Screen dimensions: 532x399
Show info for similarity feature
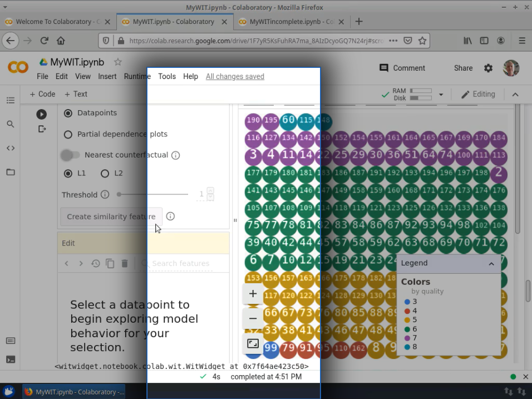coord(170,216)
